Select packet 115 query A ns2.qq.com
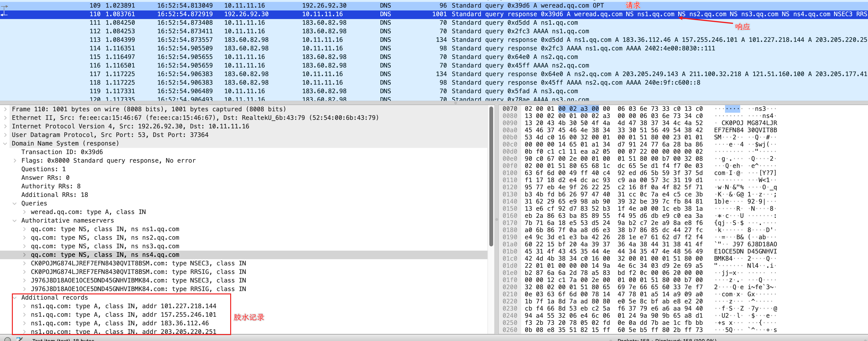 coord(434,57)
